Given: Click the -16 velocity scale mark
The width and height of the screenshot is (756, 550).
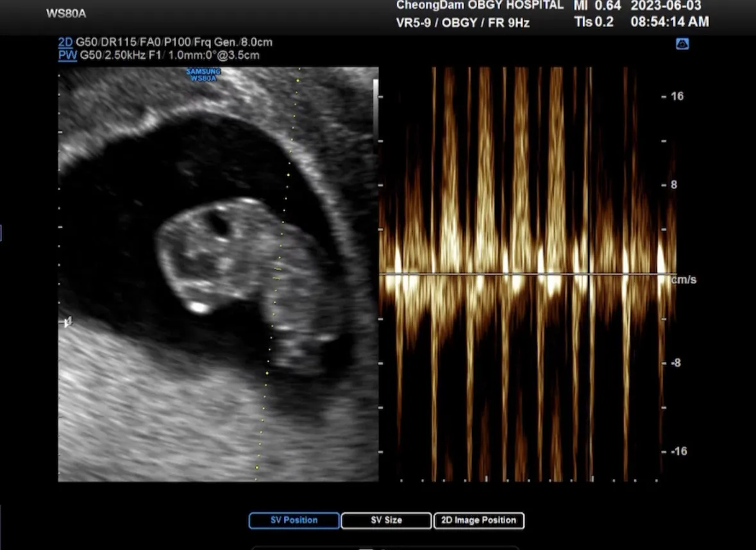Looking at the screenshot, I should tap(679, 451).
